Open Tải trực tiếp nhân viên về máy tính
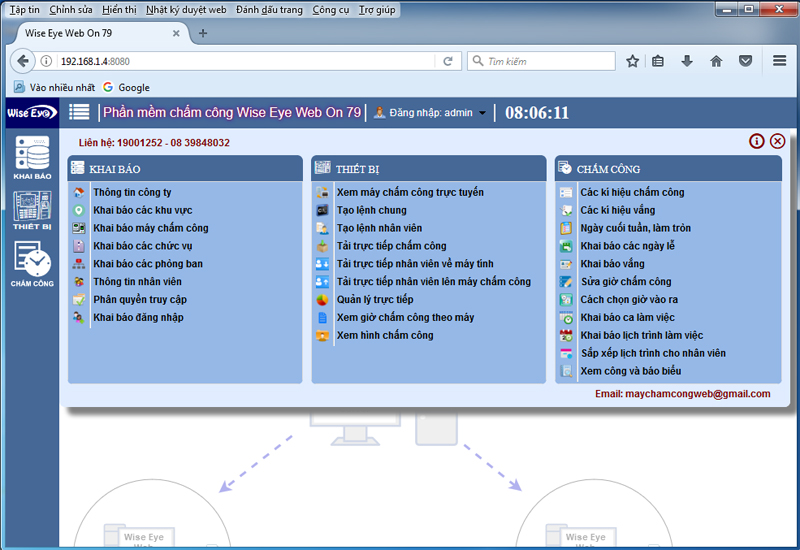800x550 pixels. tap(415, 264)
